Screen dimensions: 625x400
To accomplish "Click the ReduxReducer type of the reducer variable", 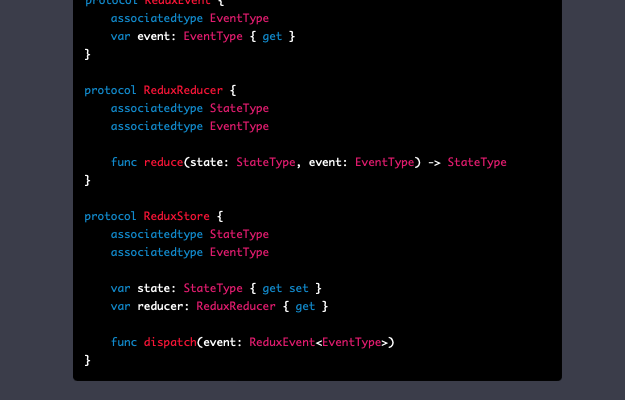I will (235, 306).
